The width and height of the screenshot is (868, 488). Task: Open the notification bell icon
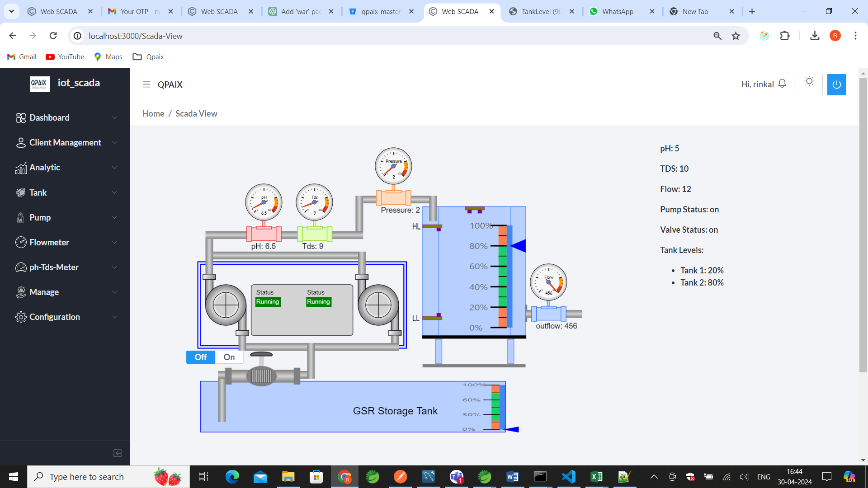click(x=782, y=84)
